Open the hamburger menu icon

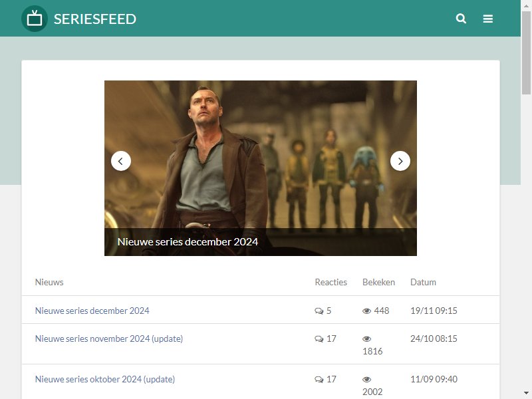[x=488, y=19]
